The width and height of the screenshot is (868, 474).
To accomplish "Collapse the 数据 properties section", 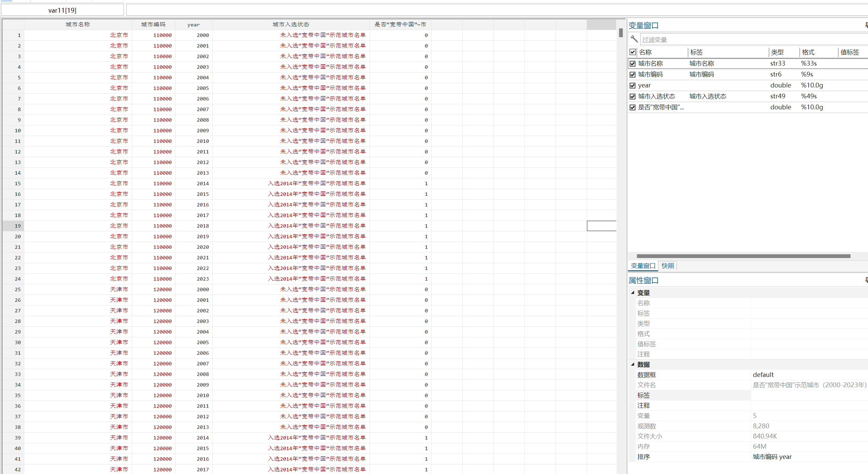I will coord(632,364).
